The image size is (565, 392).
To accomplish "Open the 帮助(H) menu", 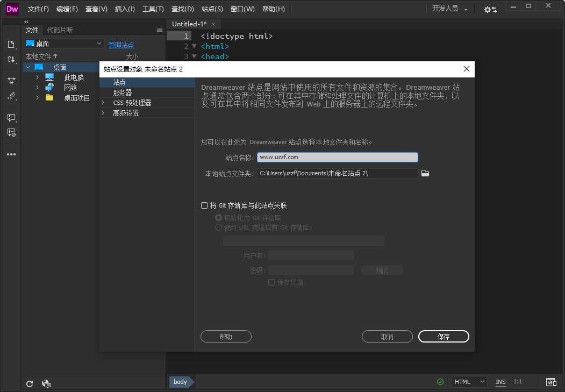I will click(x=274, y=9).
